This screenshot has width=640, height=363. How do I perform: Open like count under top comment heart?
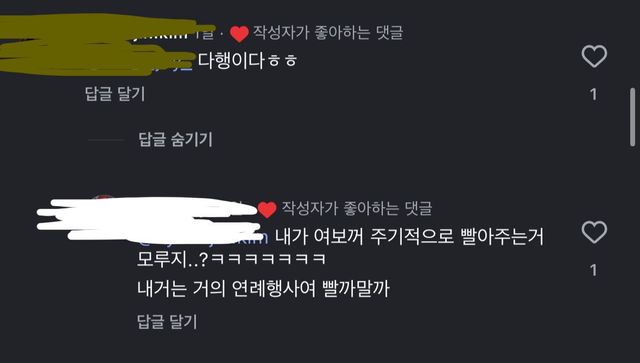click(593, 95)
